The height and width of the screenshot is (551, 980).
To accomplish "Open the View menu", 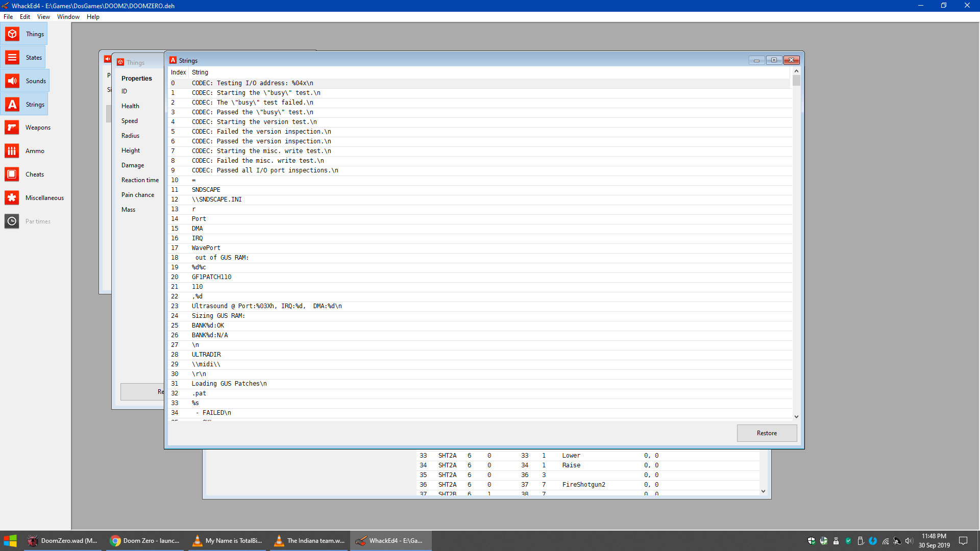I will 43,17.
